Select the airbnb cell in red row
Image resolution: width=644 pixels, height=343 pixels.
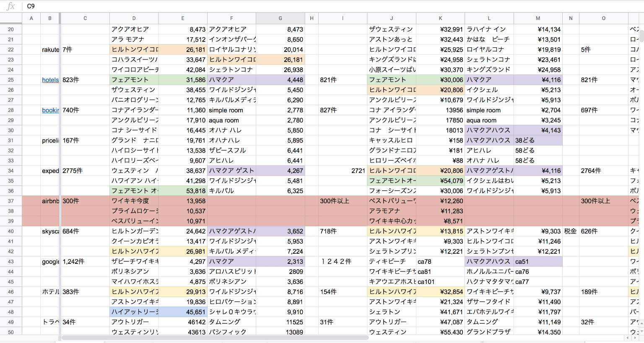tap(50, 201)
